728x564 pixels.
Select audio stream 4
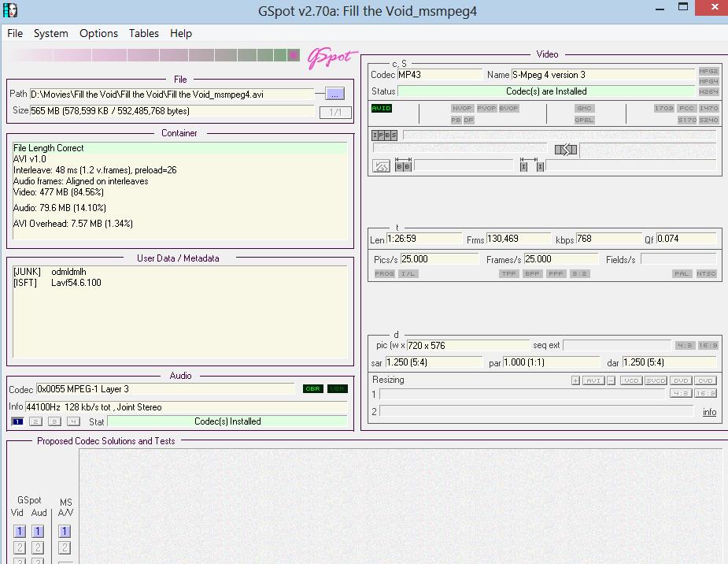pyautogui.click(x=73, y=421)
